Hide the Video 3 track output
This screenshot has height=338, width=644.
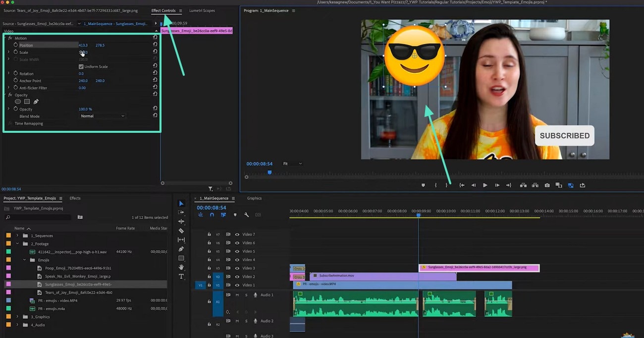(x=237, y=268)
